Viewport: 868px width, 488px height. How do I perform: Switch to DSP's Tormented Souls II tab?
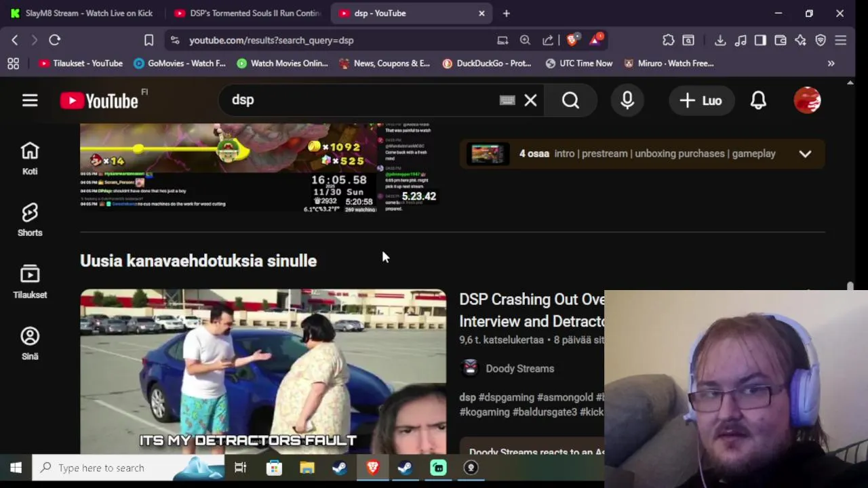pos(248,13)
